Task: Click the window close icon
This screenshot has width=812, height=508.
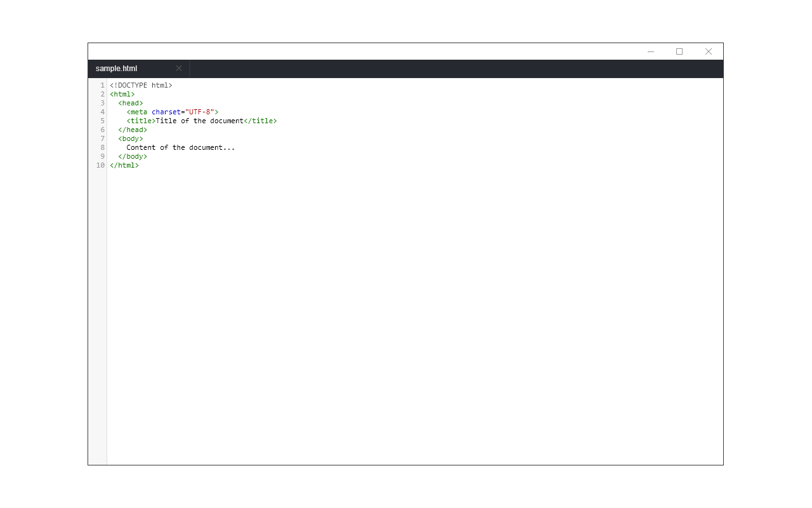Action: 708,51
